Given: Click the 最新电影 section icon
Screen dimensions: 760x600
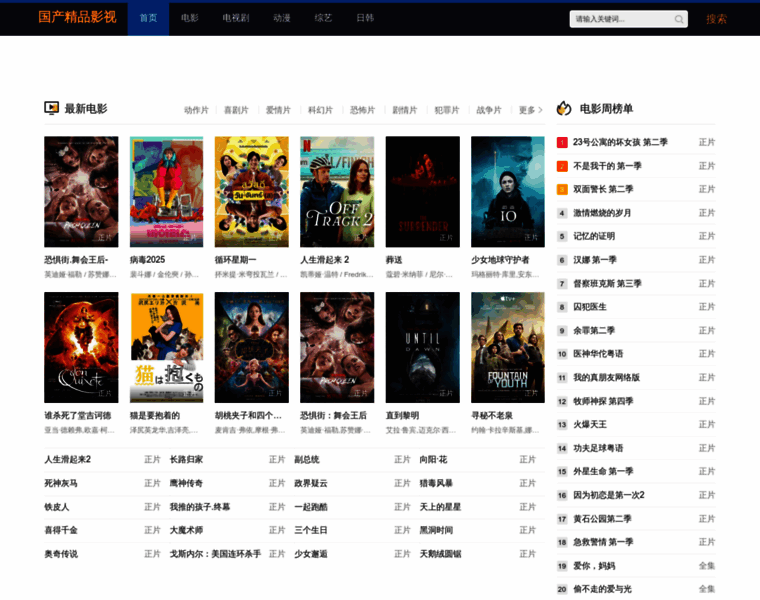Looking at the screenshot, I should point(51,108).
